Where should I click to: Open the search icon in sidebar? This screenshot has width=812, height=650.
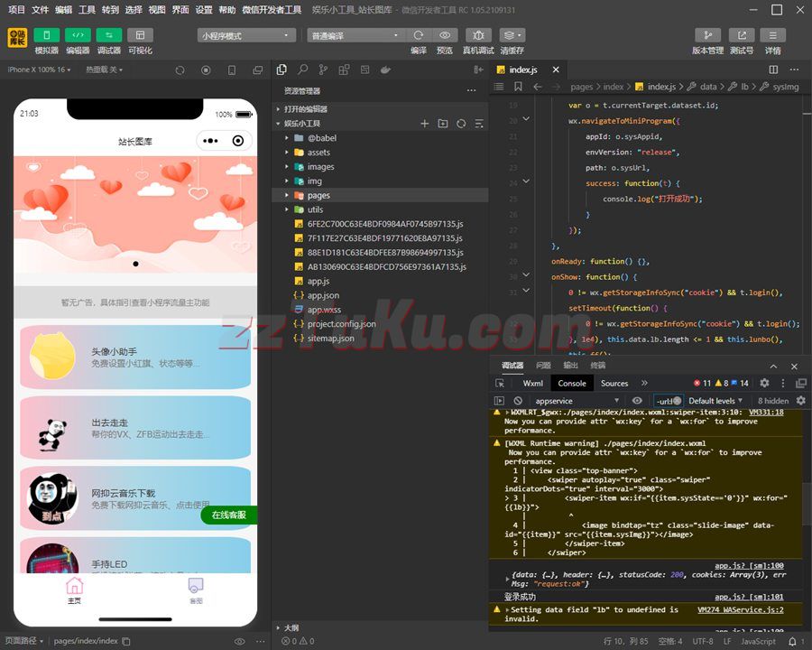click(x=303, y=70)
